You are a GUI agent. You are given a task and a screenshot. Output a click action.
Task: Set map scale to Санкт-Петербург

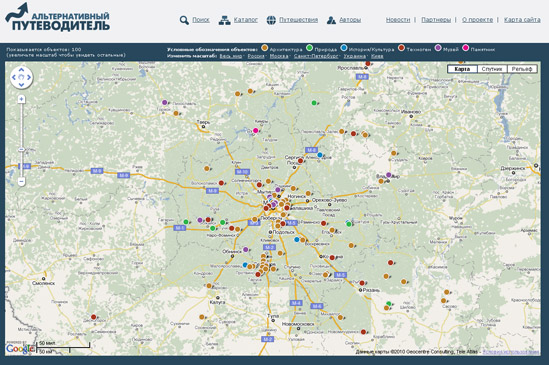pos(316,56)
